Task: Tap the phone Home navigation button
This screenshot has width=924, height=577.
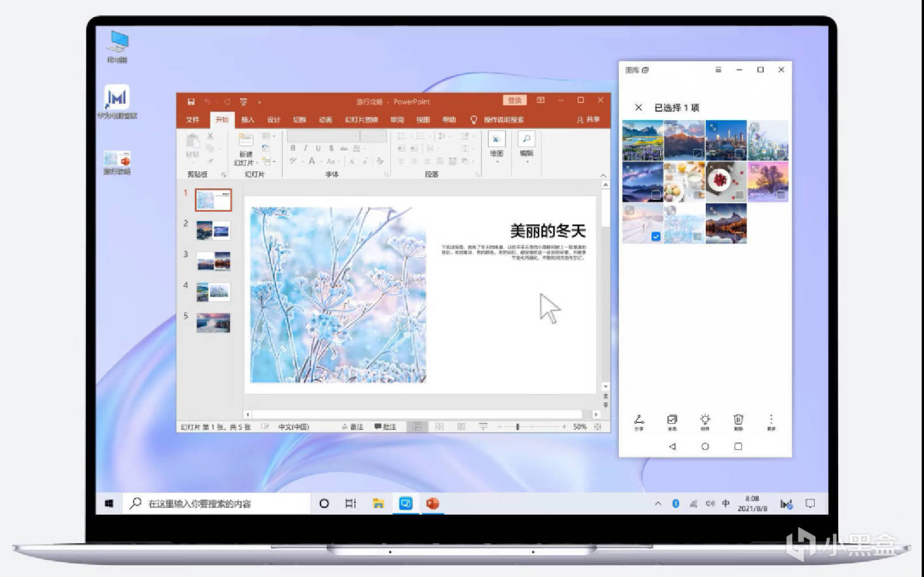Action: [x=705, y=447]
